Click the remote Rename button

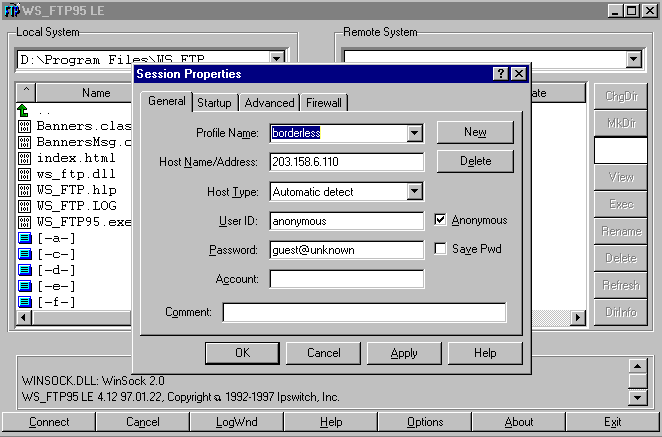click(x=621, y=231)
